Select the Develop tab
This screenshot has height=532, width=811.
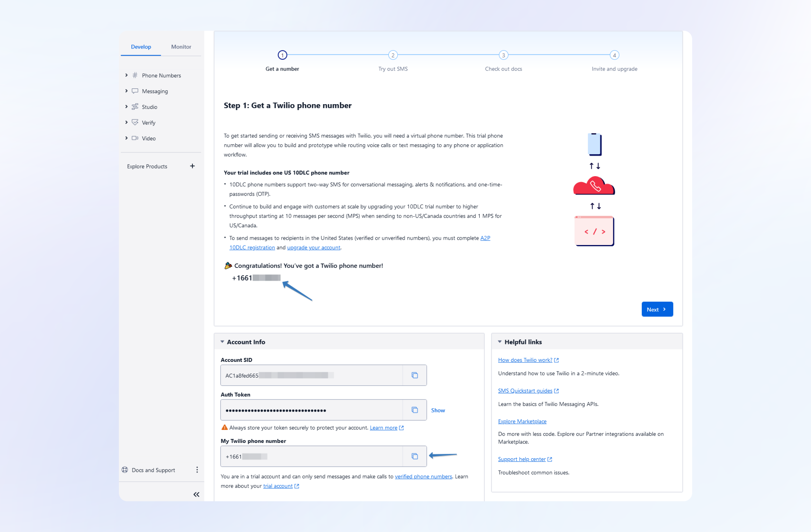click(141, 47)
